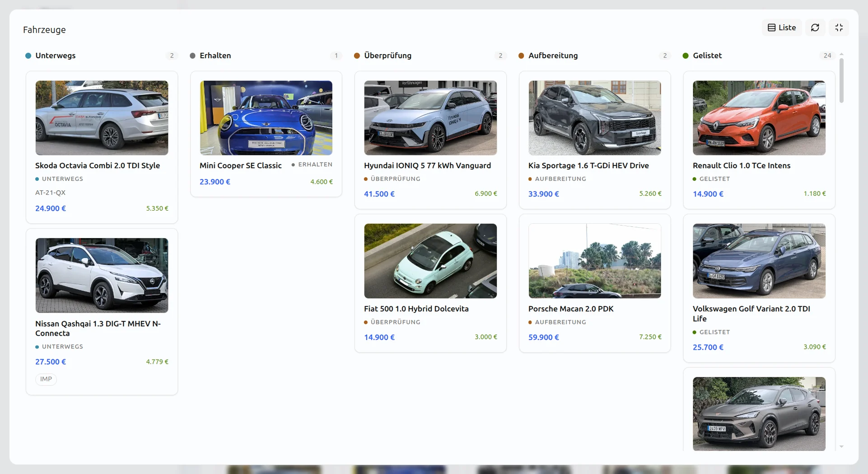Click the Mini Cooper price 23.900 €
The height and width of the screenshot is (474, 868).
(215, 182)
